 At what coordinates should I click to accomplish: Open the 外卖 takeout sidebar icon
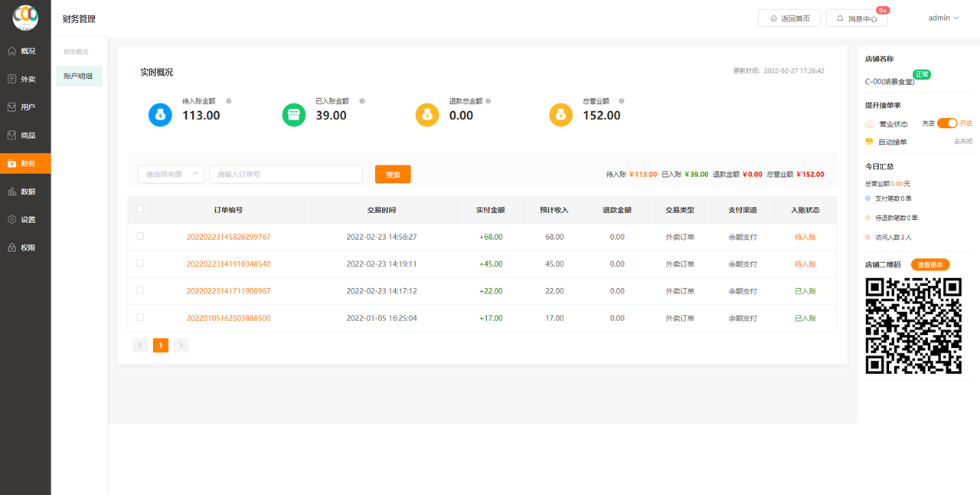coord(12,79)
